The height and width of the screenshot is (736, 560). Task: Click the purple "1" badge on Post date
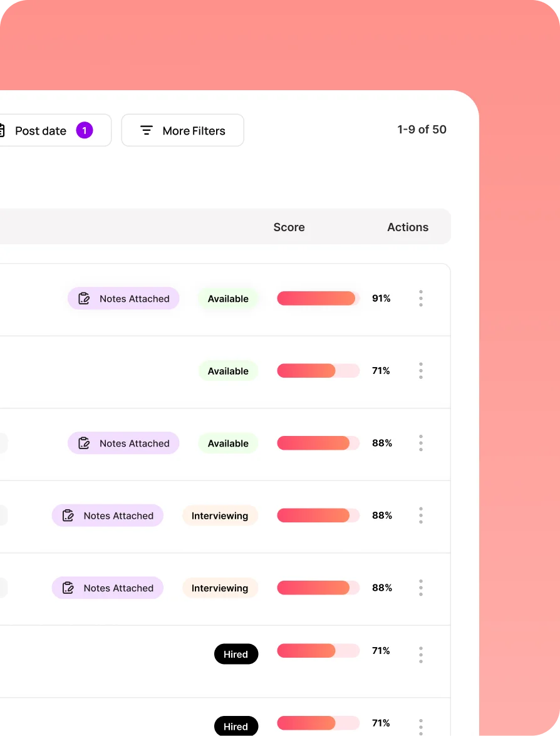(x=85, y=130)
